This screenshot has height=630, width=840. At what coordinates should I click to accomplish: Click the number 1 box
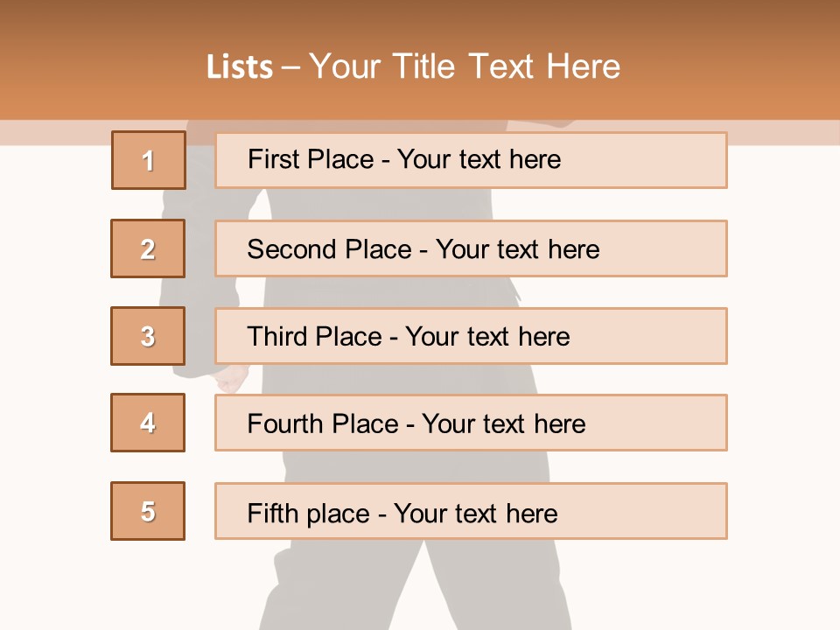[149, 160]
